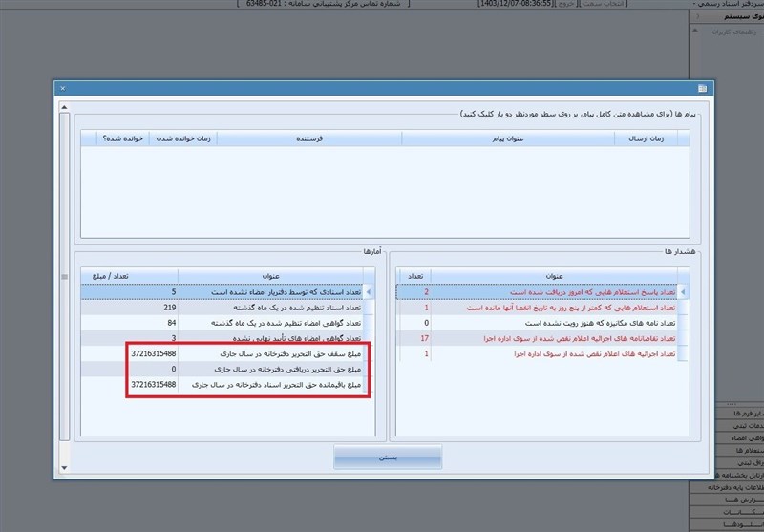Click the dialog window icon in the title bar
This screenshot has height=532, width=764.
(x=701, y=88)
